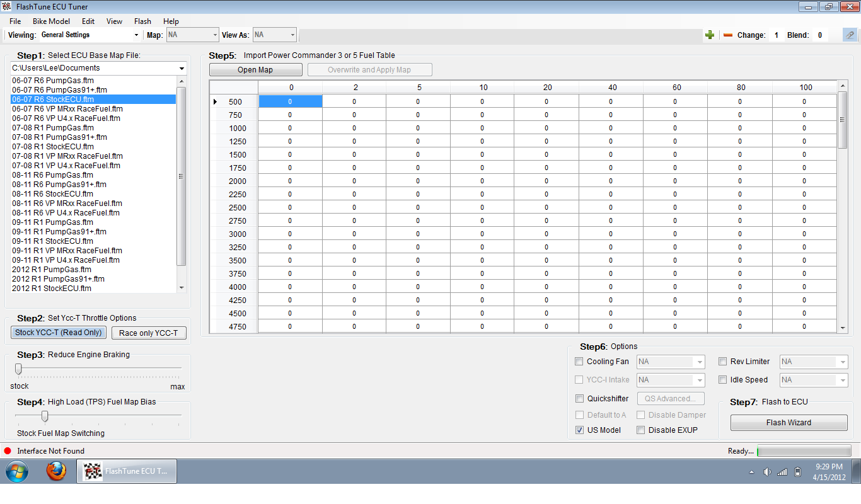
Task: Click the red Interface Not Found indicator
Action: (x=8, y=451)
